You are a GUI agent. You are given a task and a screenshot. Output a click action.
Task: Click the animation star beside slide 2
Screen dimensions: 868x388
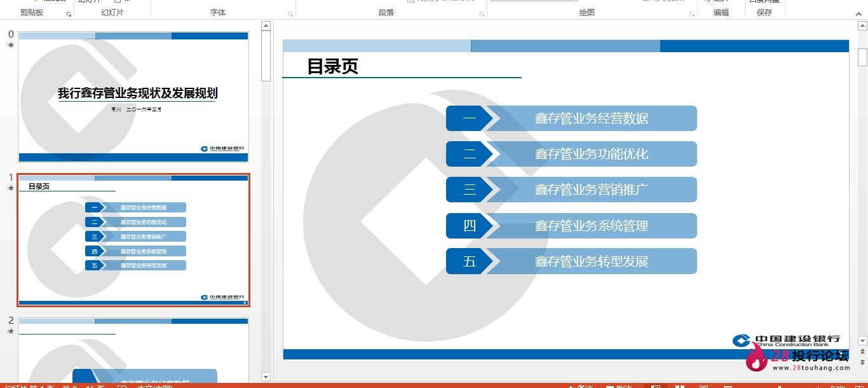coord(10,331)
